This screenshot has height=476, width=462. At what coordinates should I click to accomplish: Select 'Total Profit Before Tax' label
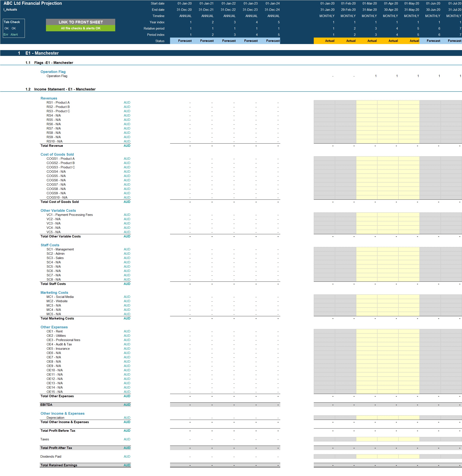point(58,431)
